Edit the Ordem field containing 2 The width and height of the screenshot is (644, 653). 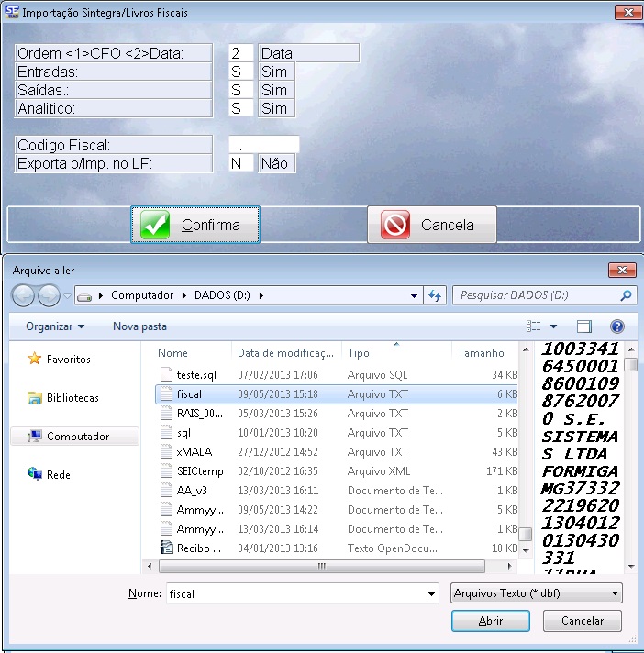coord(240,53)
